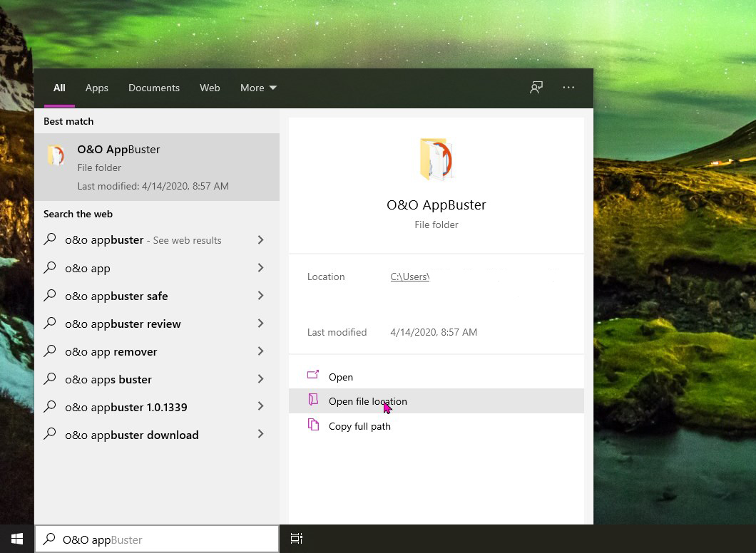Open the O&O AppBuster folder via Open

click(x=340, y=377)
